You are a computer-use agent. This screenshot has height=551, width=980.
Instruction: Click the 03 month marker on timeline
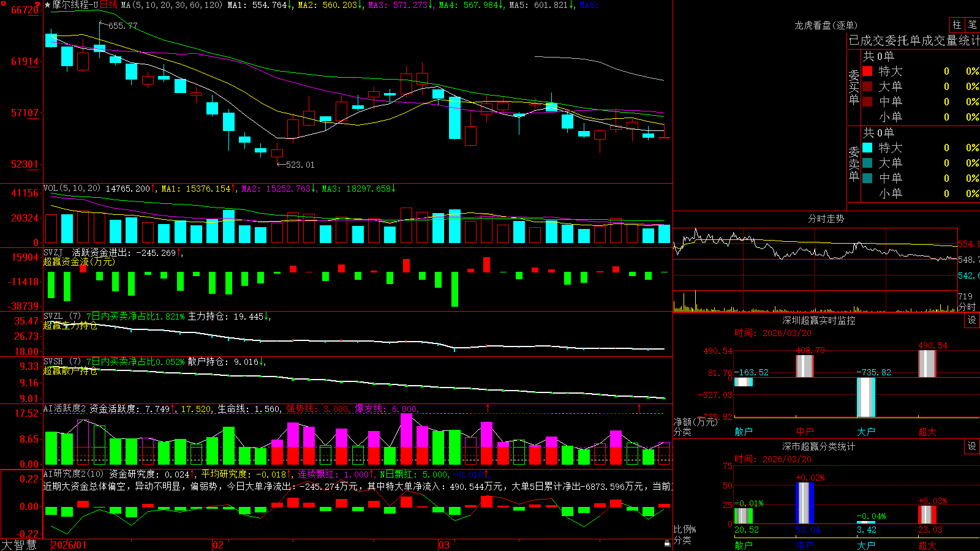[444, 545]
